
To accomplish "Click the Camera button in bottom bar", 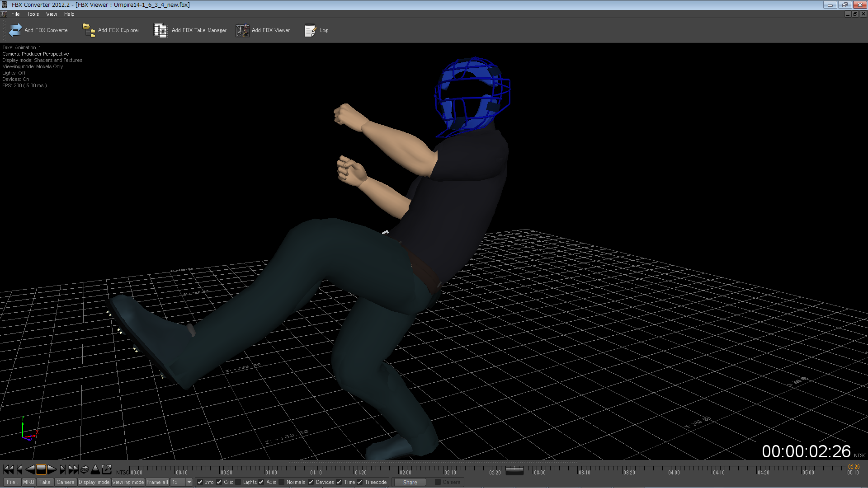I will coord(66,482).
